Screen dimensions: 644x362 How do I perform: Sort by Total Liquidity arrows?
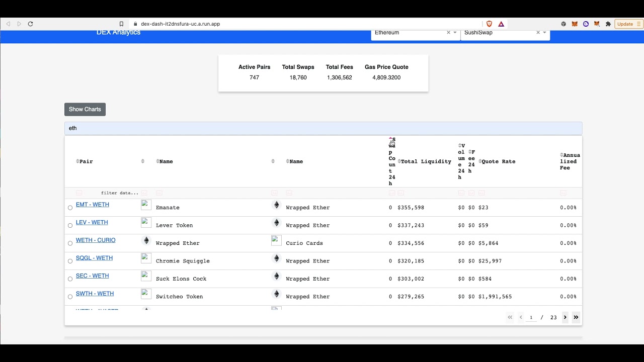[399, 161]
